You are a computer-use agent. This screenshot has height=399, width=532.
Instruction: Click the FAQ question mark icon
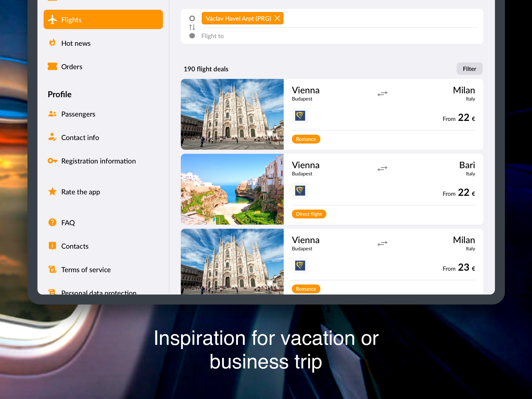(52, 222)
